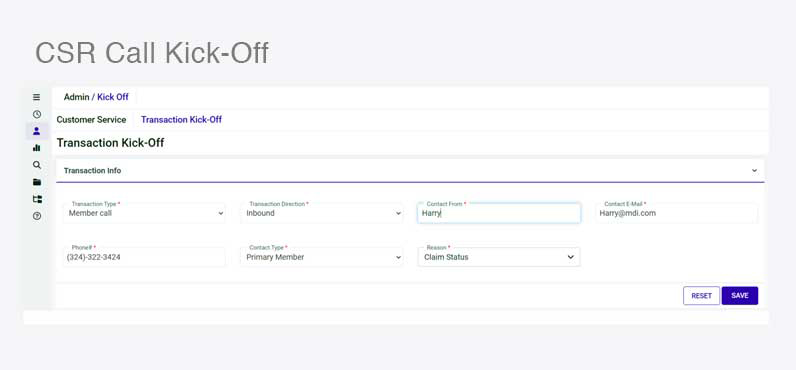Open the bar chart reports icon
The image size is (796, 370).
point(37,148)
